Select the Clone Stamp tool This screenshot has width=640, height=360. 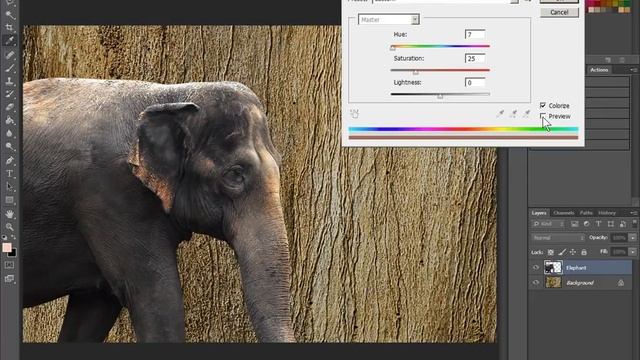pyautogui.click(x=10, y=81)
